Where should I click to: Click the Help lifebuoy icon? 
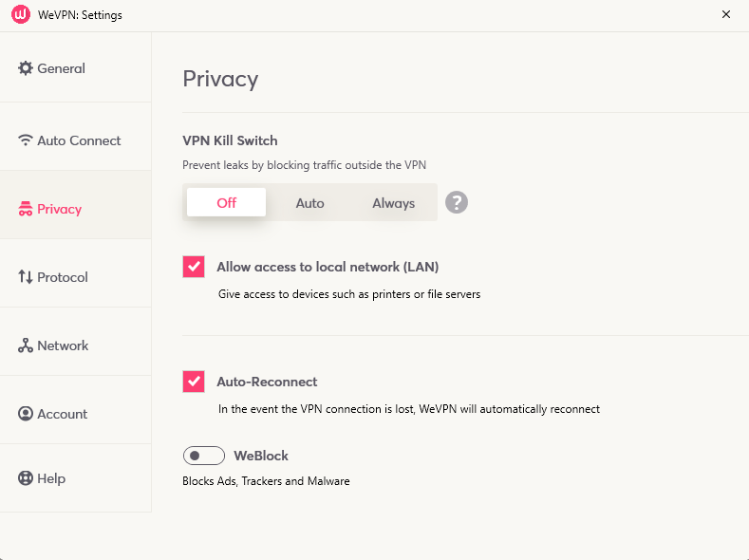[x=26, y=477]
